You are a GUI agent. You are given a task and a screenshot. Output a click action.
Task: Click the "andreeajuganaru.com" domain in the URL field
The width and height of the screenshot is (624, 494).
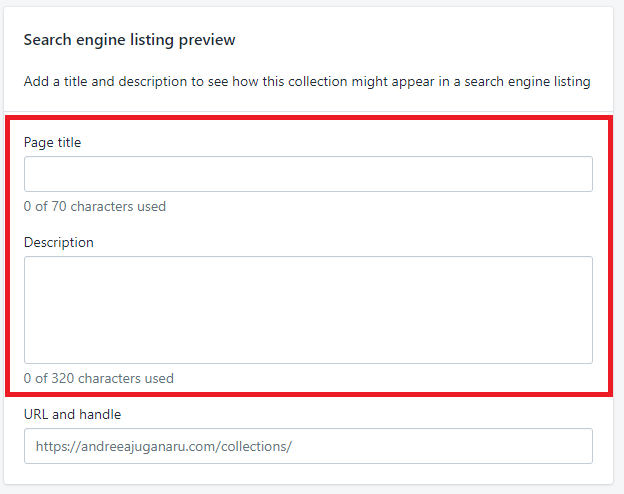(146, 447)
